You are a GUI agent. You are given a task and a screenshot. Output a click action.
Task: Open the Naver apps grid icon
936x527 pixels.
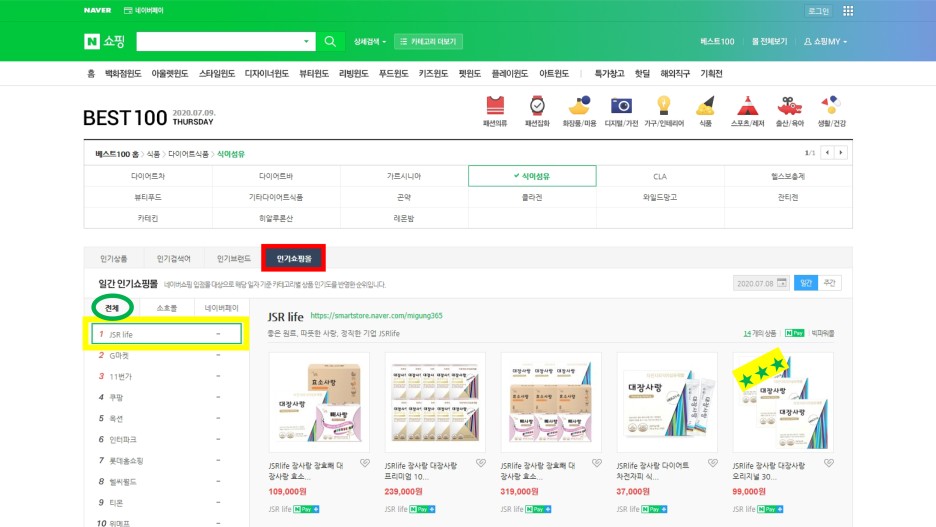[848, 11]
